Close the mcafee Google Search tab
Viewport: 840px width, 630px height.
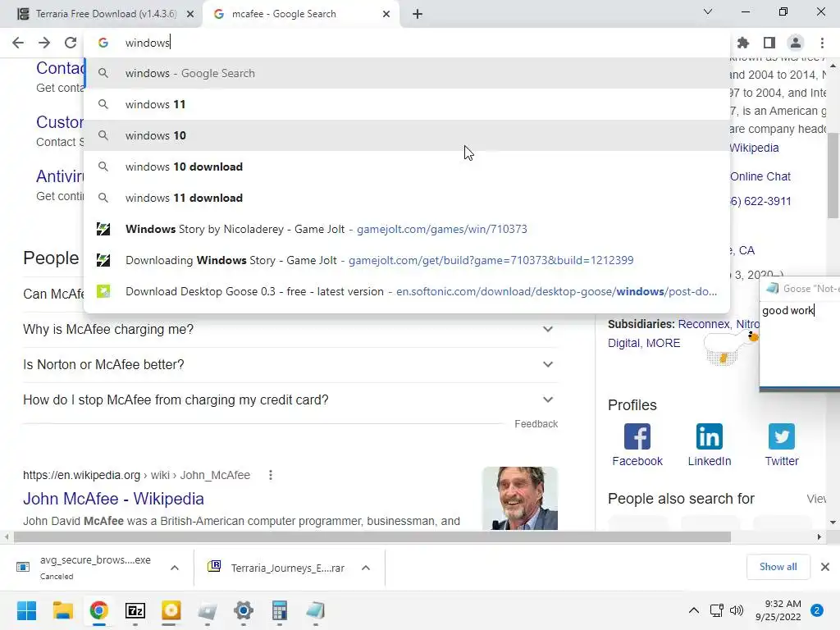point(386,14)
